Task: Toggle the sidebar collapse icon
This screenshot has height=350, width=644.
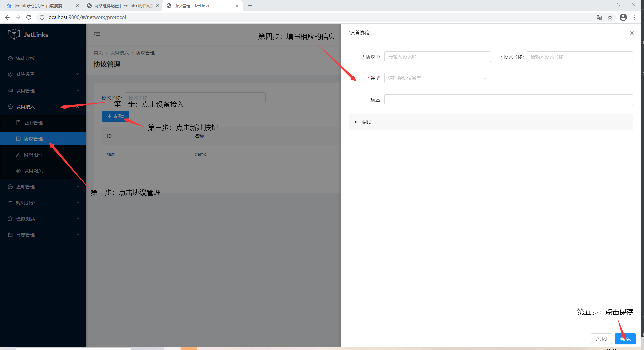Action: 97,35
